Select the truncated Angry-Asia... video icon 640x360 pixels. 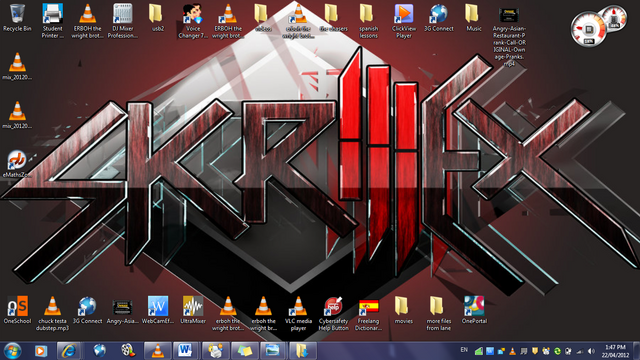point(122,310)
